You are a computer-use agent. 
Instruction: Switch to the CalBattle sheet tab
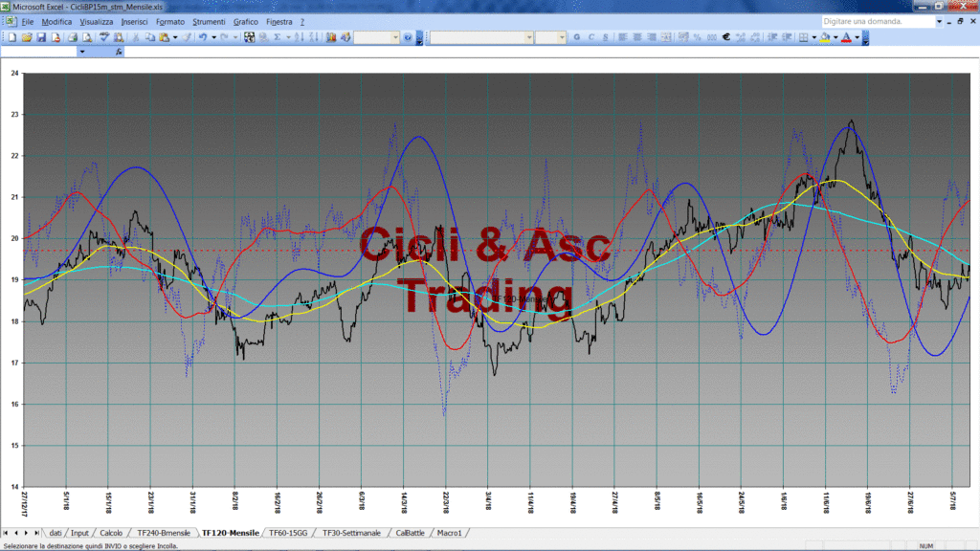point(410,533)
